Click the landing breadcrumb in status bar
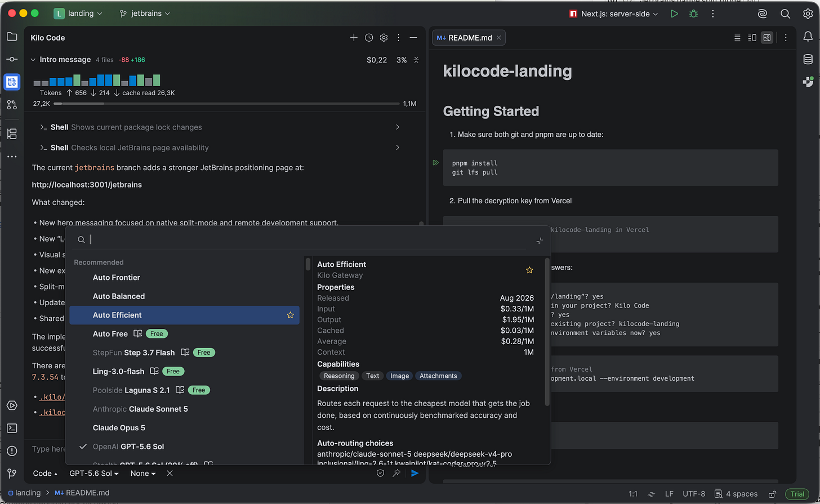Viewport: 820px width, 504px height. click(x=24, y=493)
